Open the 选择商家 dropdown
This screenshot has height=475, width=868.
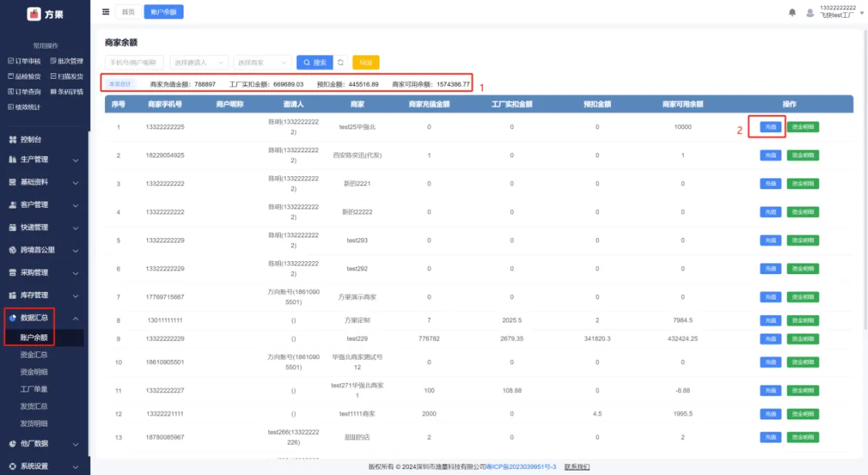pos(262,63)
